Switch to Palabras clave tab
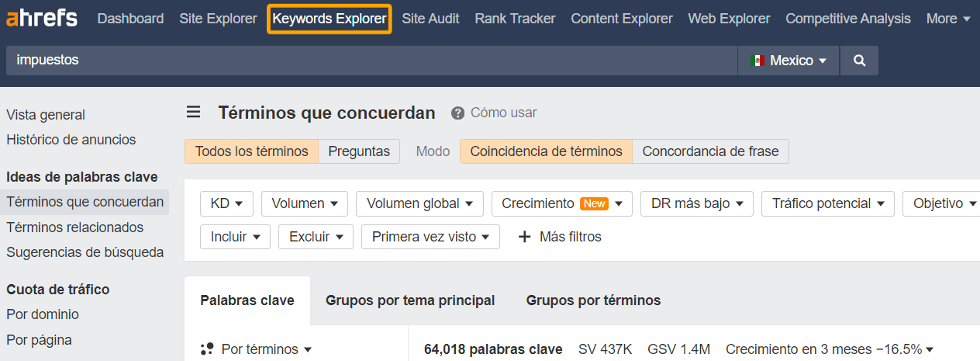This screenshot has height=361, width=980. 247,300
